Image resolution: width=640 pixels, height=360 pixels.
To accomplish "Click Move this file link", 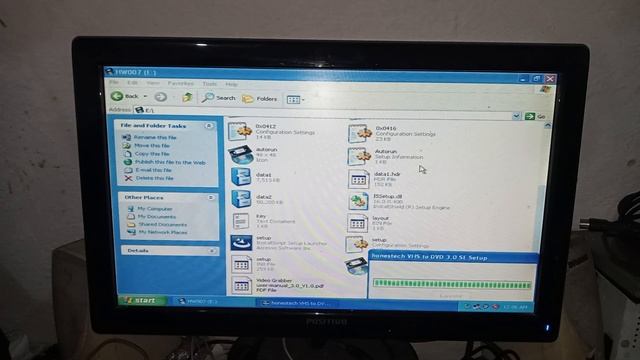I will [x=152, y=146].
